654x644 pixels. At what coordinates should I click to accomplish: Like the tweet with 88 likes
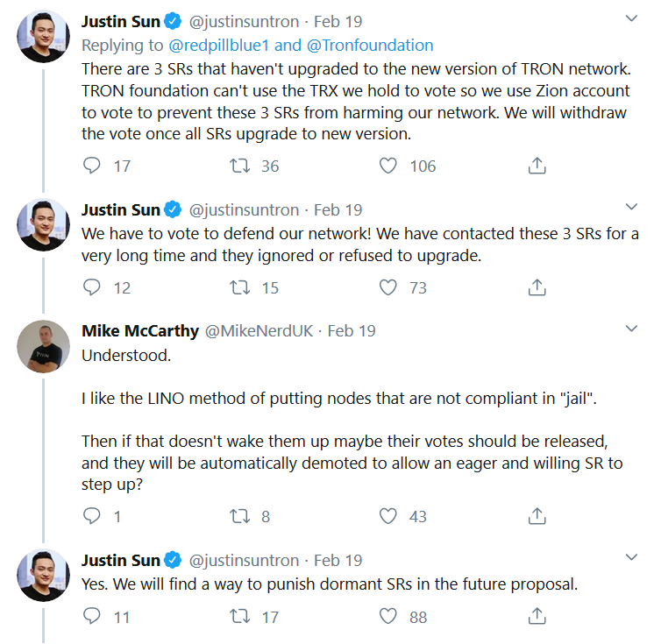click(x=387, y=617)
